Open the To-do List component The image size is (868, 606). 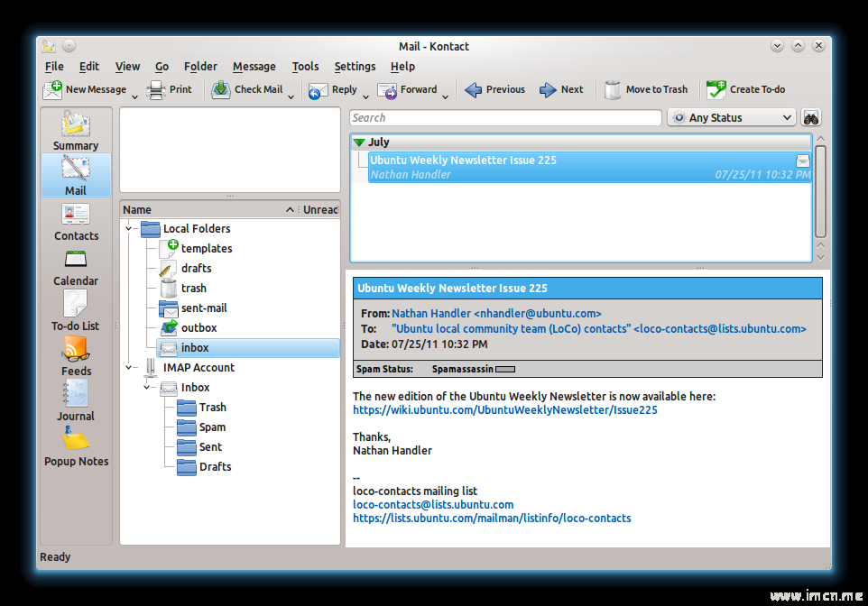76,312
